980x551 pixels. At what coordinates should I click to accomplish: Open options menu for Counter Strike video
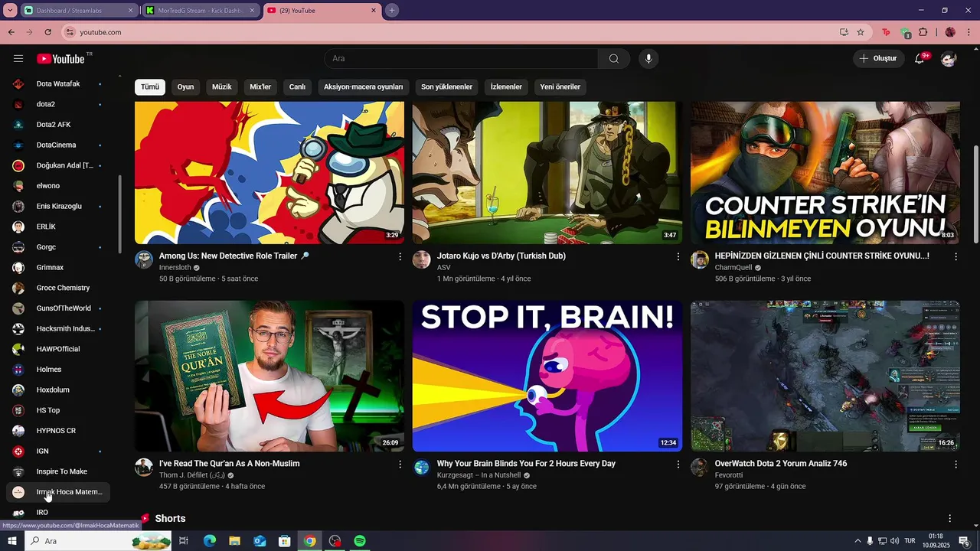(955, 256)
